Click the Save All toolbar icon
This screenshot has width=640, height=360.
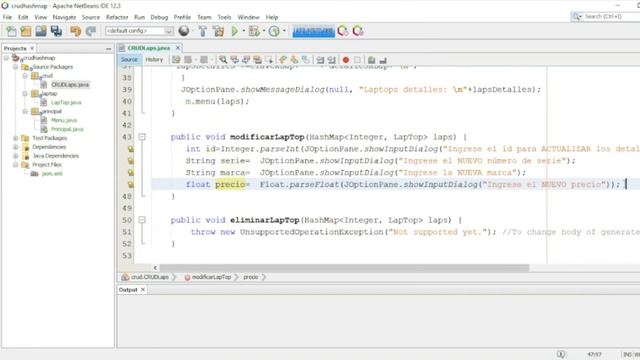(56, 31)
